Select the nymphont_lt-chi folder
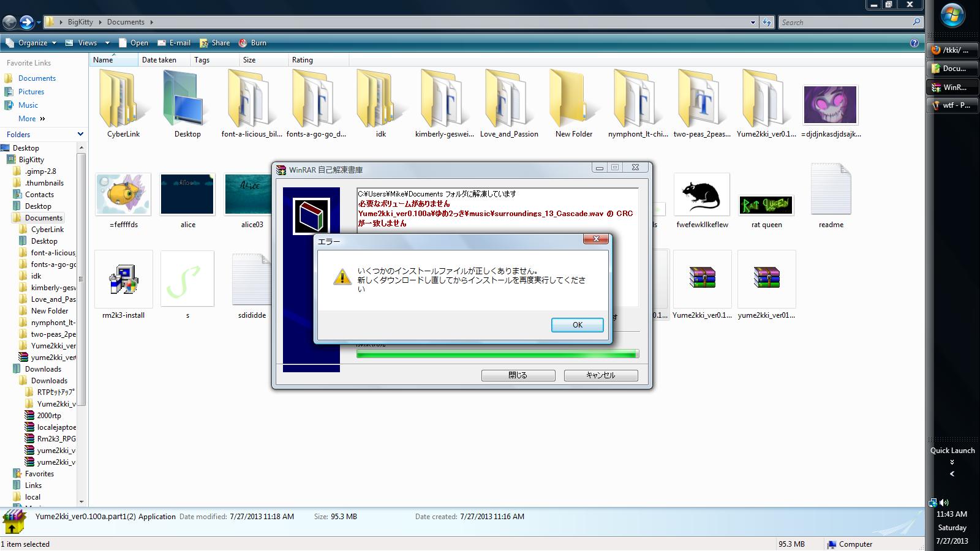This screenshot has width=980, height=551. coord(638,97)
